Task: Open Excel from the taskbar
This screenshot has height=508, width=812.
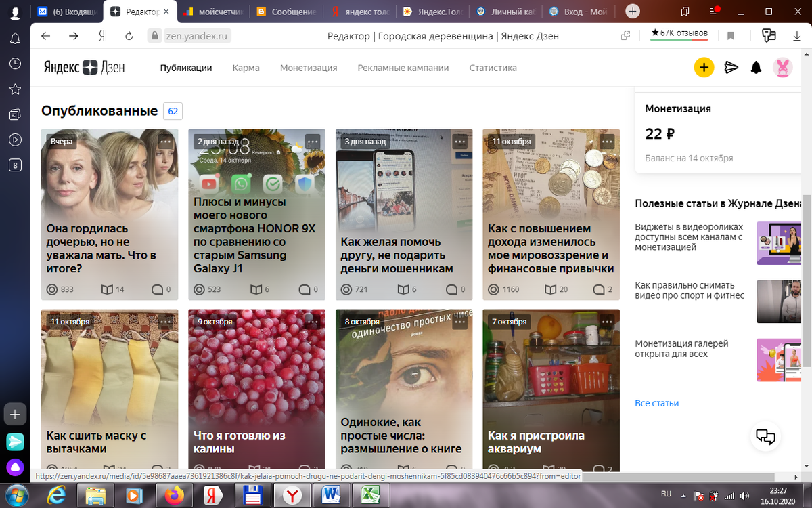Action: pyautogui.click(x=370, y=496)
